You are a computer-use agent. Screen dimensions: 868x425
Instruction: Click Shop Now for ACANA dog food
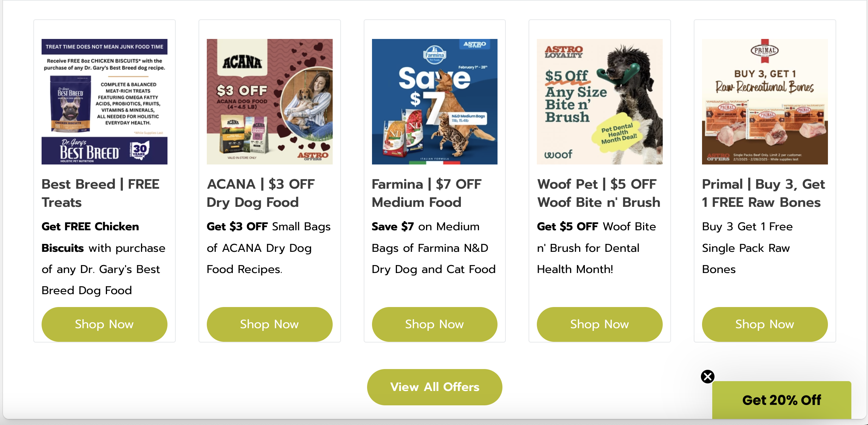(x=269, y=324)
